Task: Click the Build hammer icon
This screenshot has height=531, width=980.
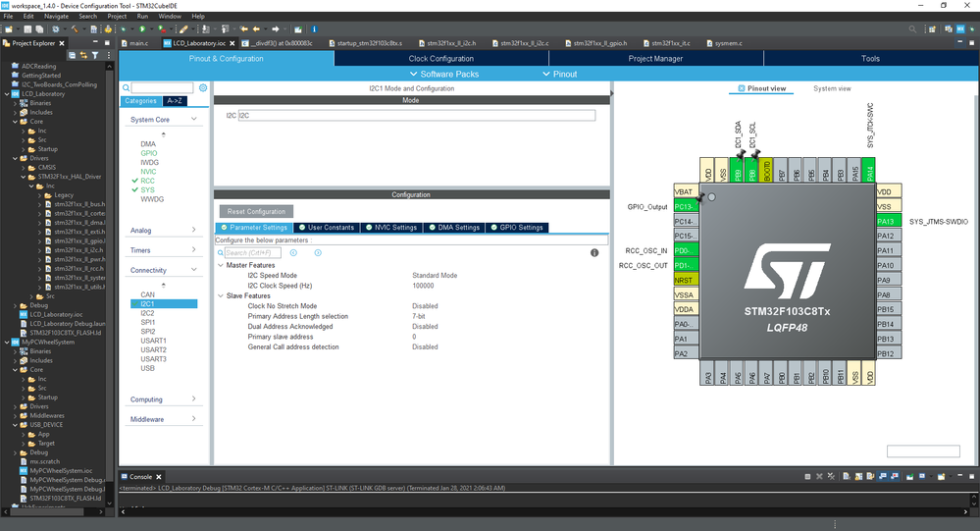Action: [x=75, y=28]
